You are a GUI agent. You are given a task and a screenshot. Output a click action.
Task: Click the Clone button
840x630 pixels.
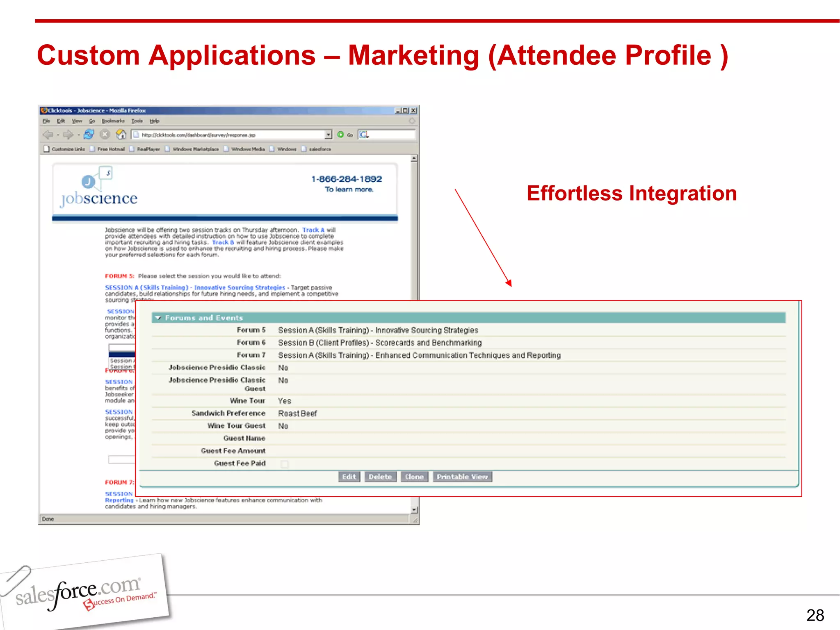(x=414, y=477)
